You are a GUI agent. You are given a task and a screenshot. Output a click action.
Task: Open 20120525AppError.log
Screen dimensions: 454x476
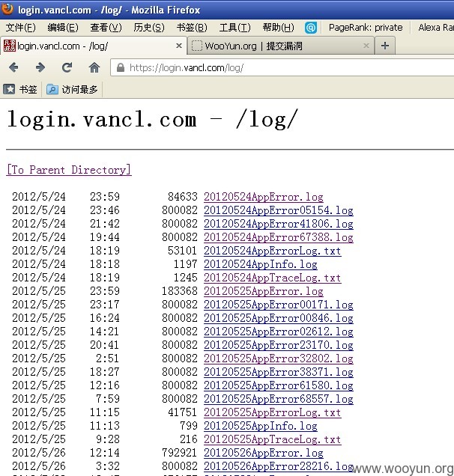point(264,291)
